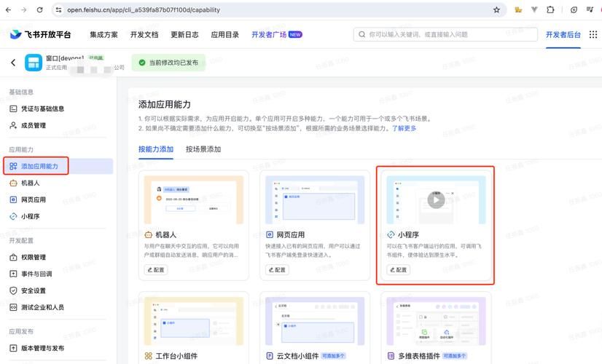Image resolution: width=602 pixels, height=364 pixels.
Task: Click the 网页应用 card title
Action: pyautogui.click(x=291, y=234)
